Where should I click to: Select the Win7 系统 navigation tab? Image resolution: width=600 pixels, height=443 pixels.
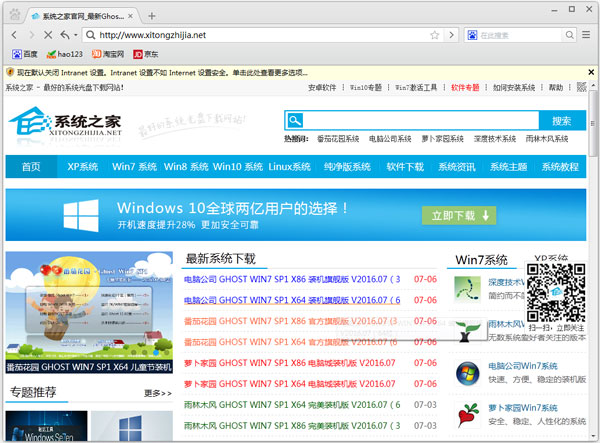pyautogui.click(x=133, y=166)
